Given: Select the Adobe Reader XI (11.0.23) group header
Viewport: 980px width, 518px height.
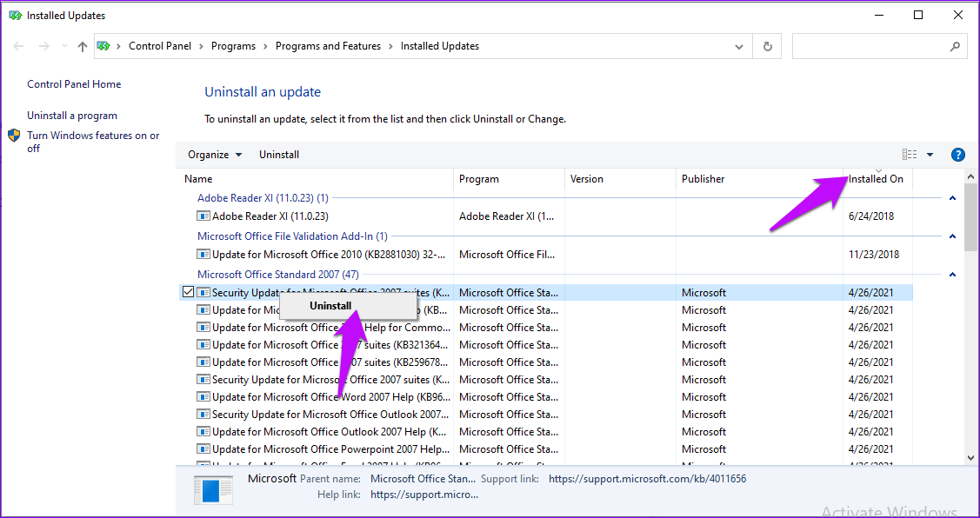Looking at the screenshot, I should pyautogui.click(x=263, y=198).
